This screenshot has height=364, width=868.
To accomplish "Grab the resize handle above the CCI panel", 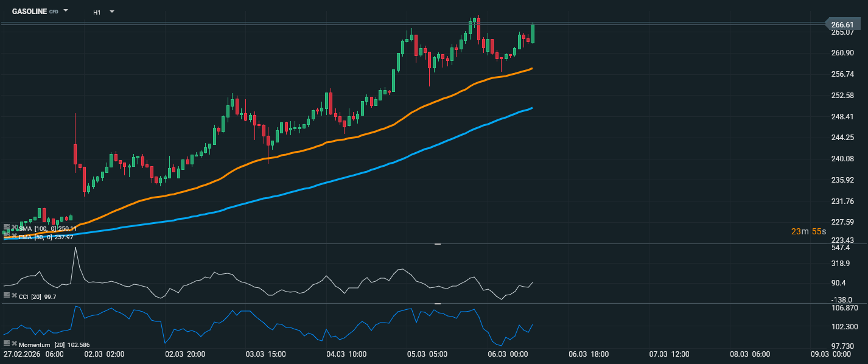I will point(437,244).
